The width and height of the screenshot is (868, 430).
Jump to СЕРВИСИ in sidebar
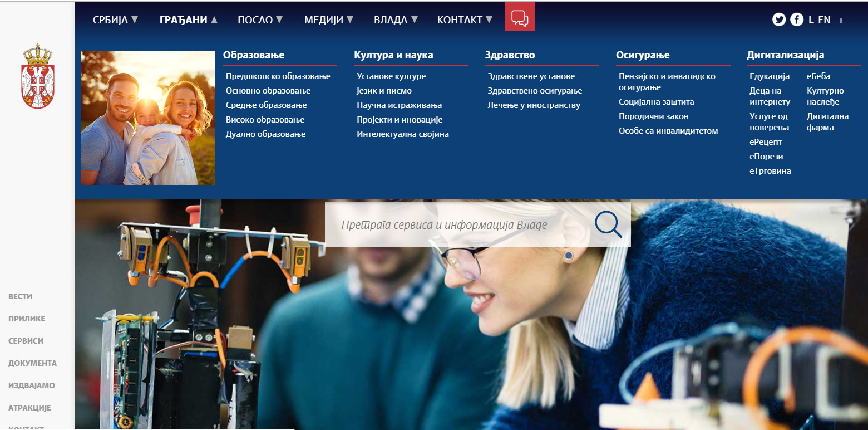coord(26,341)
